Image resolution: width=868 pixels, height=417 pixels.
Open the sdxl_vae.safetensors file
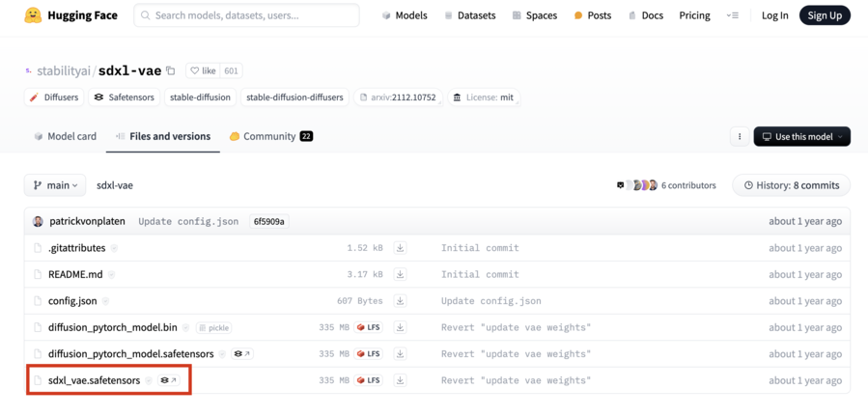[x=94, y=380]
